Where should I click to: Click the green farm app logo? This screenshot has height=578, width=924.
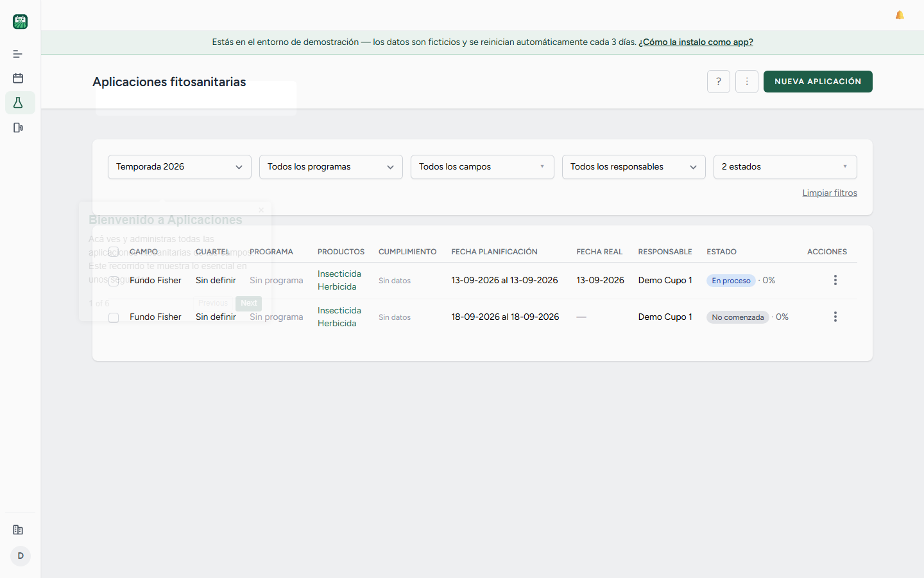point(20,21)
